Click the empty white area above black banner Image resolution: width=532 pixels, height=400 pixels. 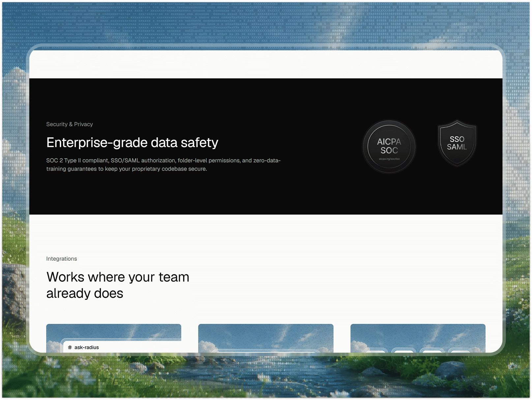click(x=266, y=64)
